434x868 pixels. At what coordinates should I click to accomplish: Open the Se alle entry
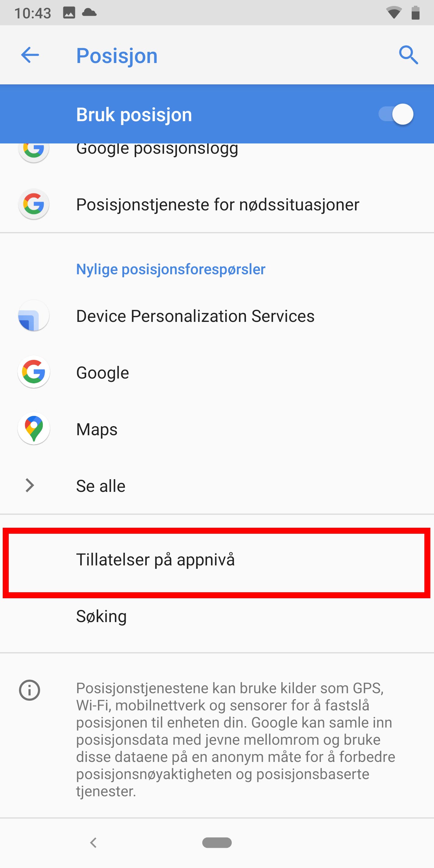(217, 486)
